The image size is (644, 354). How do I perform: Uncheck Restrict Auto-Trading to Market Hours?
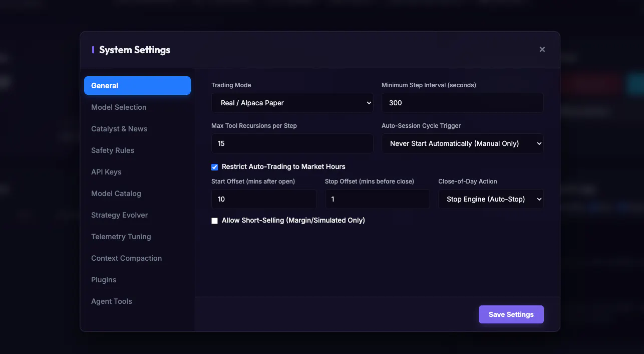click(x=215, y=166)
